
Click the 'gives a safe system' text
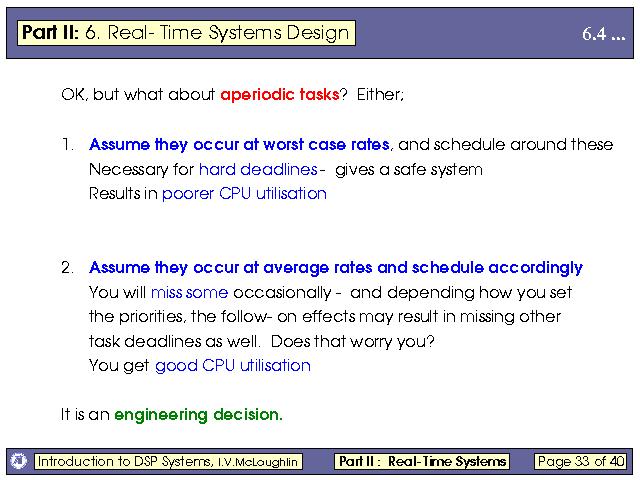coord(409,169)
